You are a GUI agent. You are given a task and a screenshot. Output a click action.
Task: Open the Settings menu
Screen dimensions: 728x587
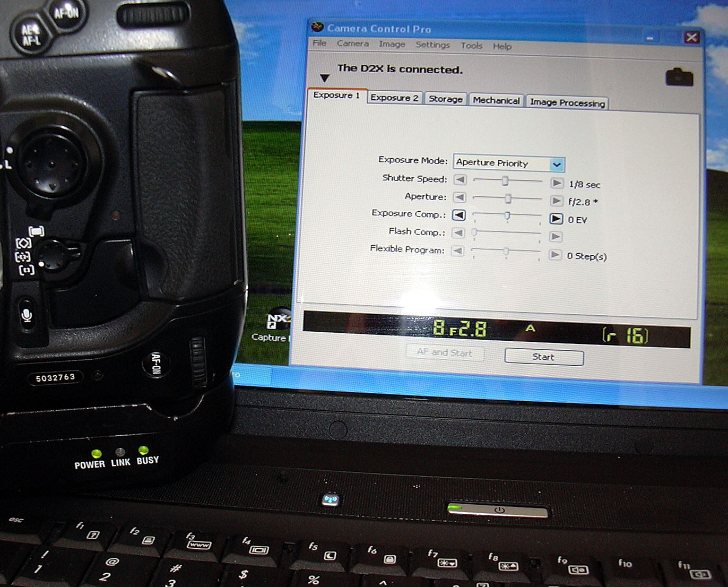click(432, 45)
